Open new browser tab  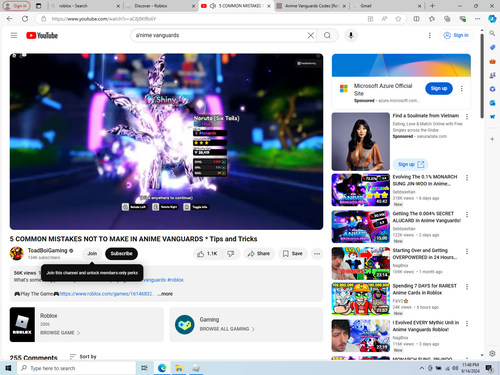click(432, 6)
